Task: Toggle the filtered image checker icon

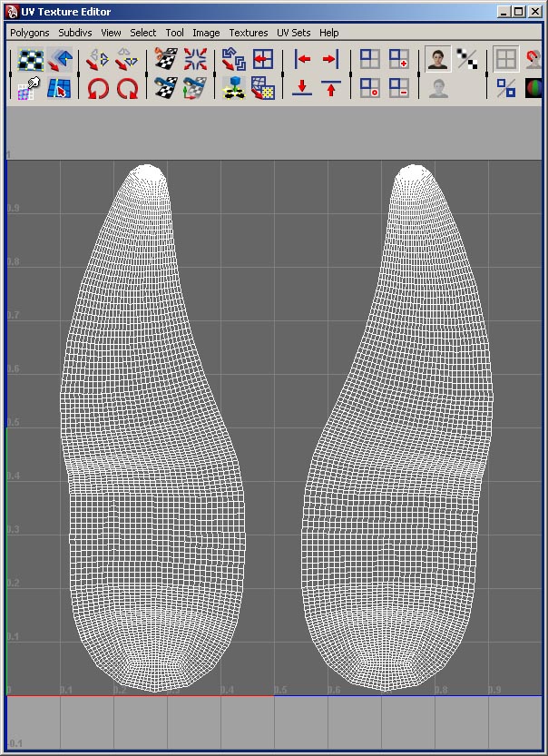Action: click(467, 60)
